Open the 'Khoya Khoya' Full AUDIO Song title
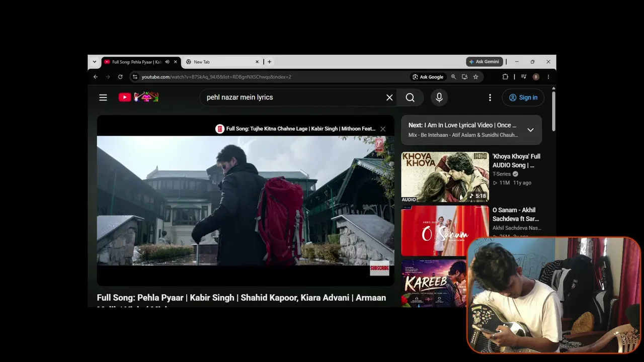Screen dimensions: 644x362 coord(517,161)
